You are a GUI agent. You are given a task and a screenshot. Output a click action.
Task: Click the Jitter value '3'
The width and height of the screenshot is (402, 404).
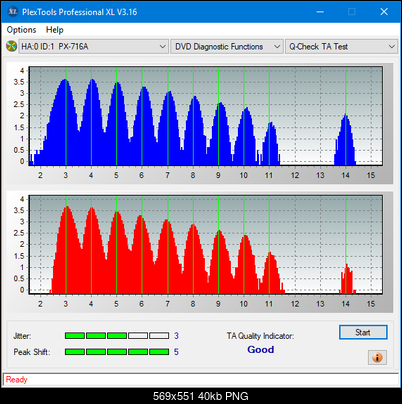(x=176, y=336)
